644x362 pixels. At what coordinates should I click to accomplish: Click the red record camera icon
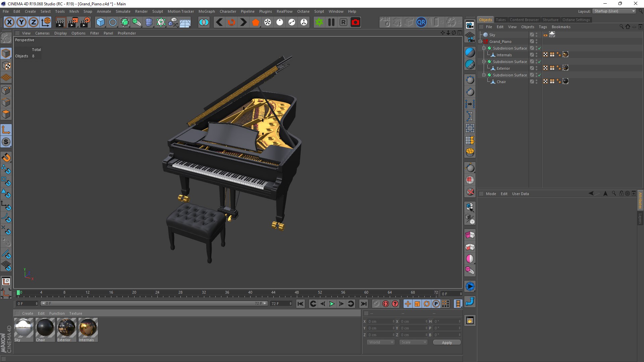click(x=355, y=22)
